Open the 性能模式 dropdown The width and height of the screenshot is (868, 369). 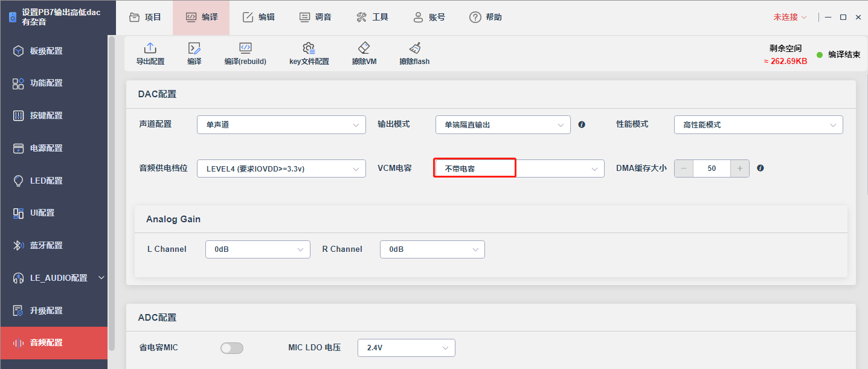759,125
